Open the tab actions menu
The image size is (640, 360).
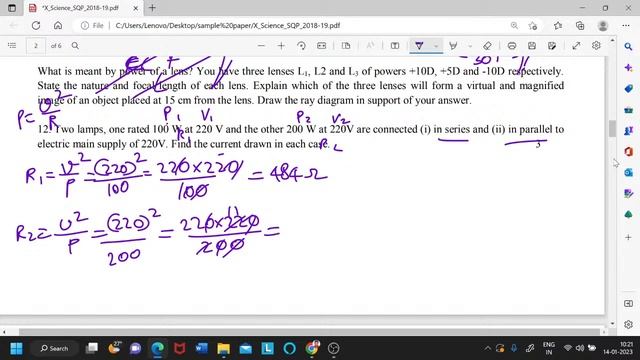pyautogui.click(x=12, y=8)
